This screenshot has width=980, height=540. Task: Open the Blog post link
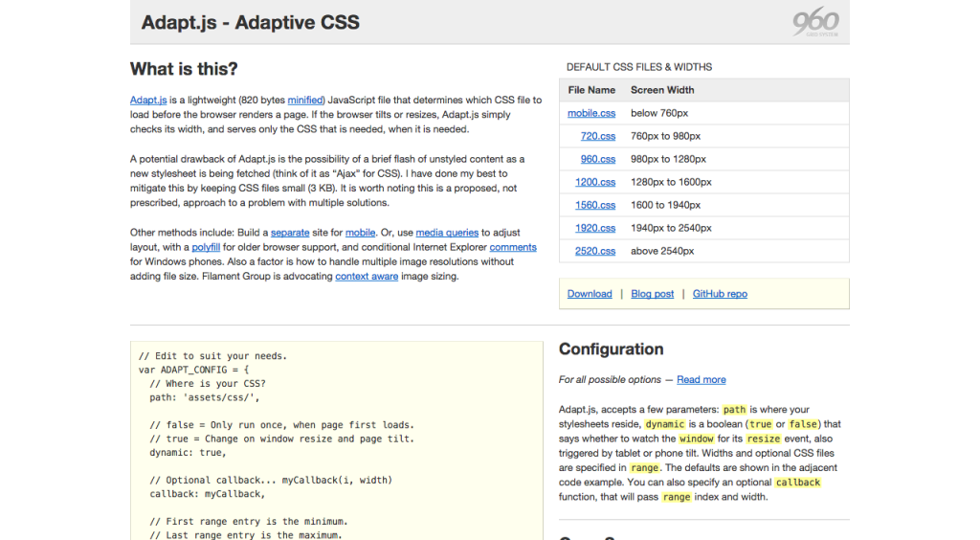pyautogui.click(x=653, y=294)
